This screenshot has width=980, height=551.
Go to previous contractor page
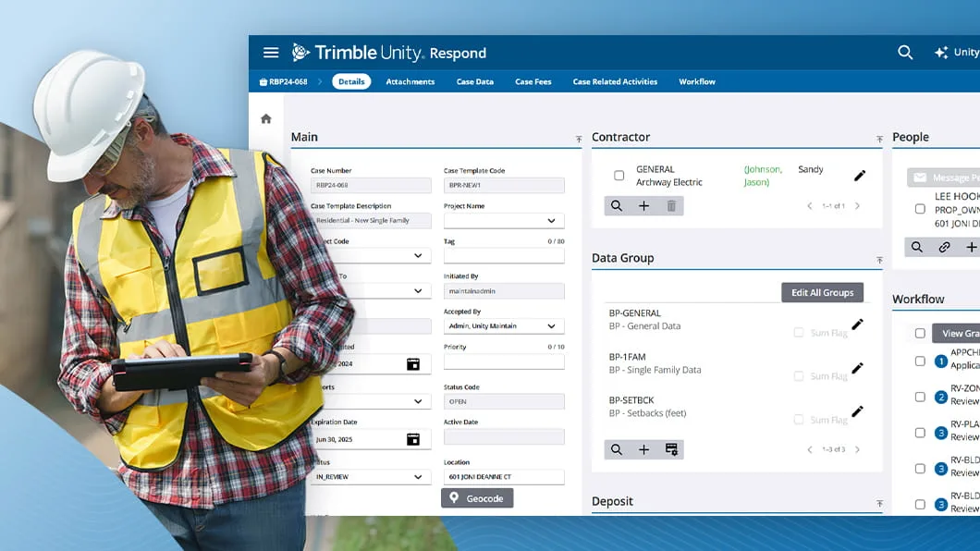coord(810,205)
